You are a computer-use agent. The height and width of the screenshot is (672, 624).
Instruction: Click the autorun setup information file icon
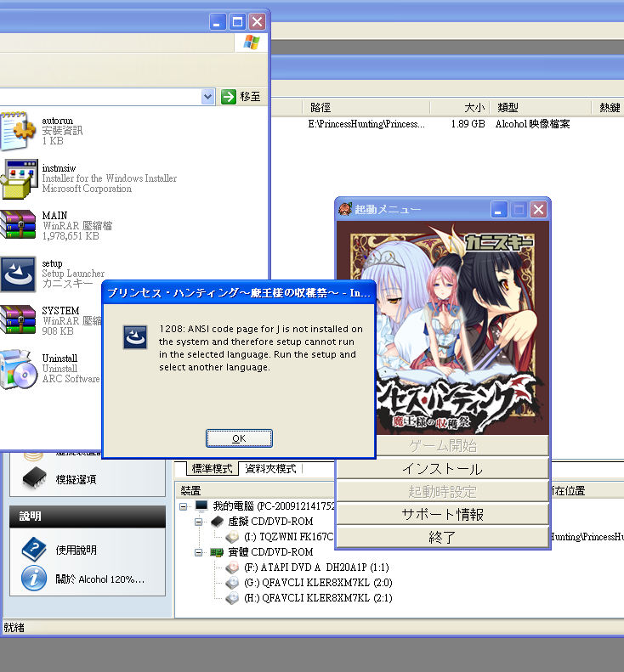point(17,130)
